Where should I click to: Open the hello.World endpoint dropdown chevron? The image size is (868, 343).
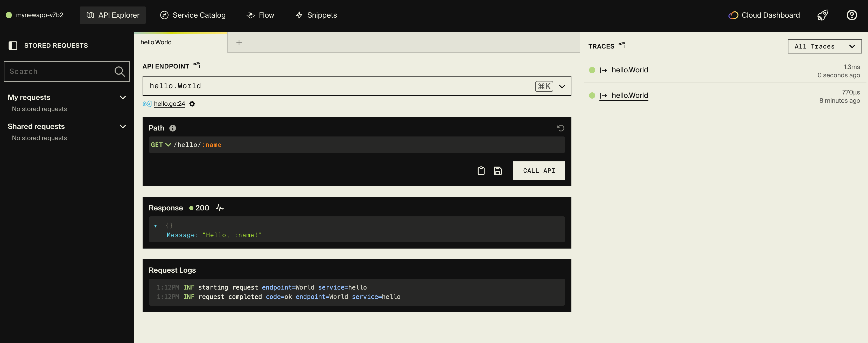[562, 86]
